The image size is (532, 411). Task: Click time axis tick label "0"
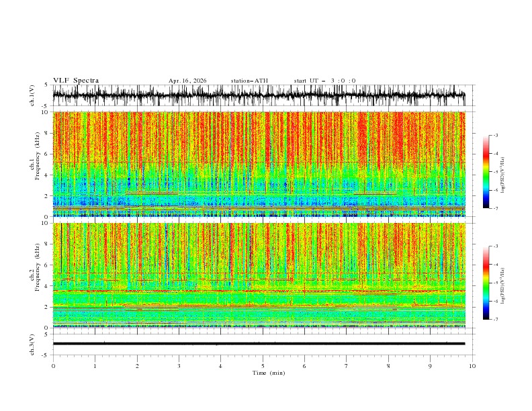[53, 366]
